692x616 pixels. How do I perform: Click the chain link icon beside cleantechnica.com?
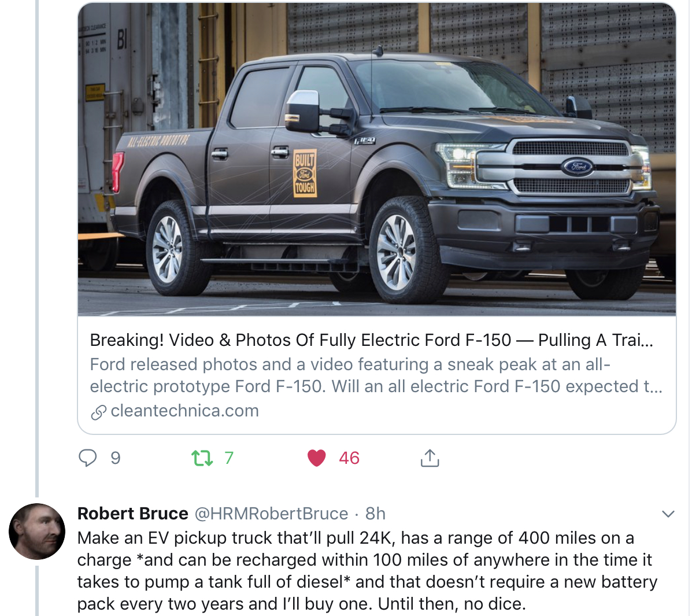click(98, 412)
